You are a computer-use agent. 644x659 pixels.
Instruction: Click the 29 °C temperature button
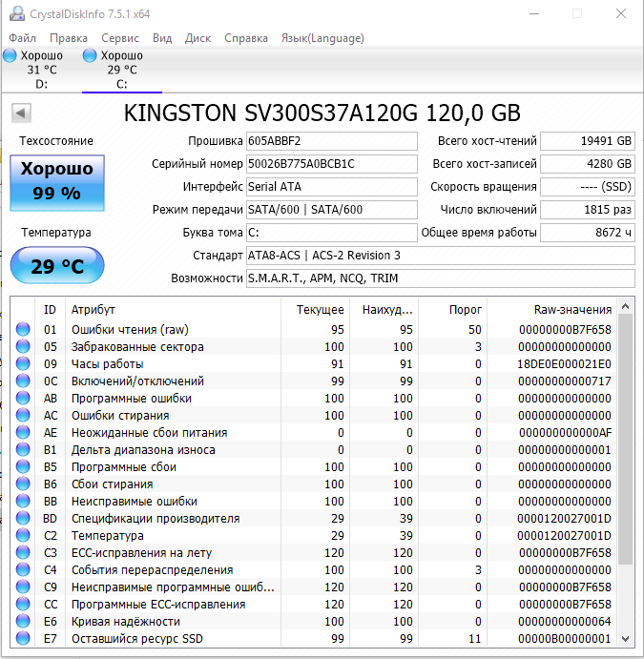(57, 266)
